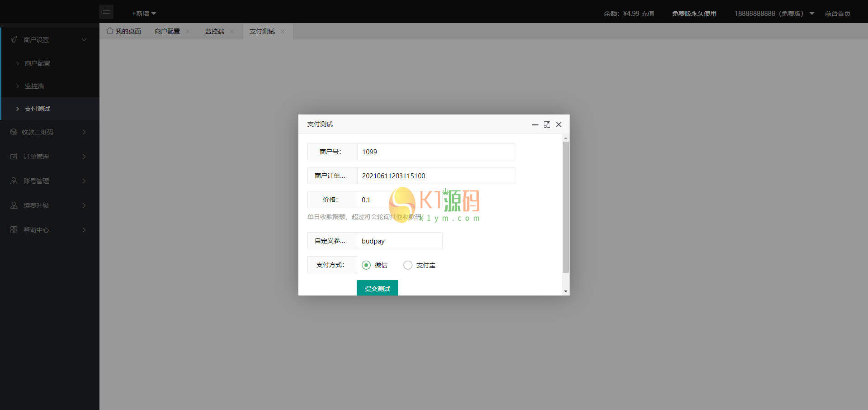Click the 续费升级 sidebar icon
This screenshot has width=868, height=410.
click(x=14, y=205)
